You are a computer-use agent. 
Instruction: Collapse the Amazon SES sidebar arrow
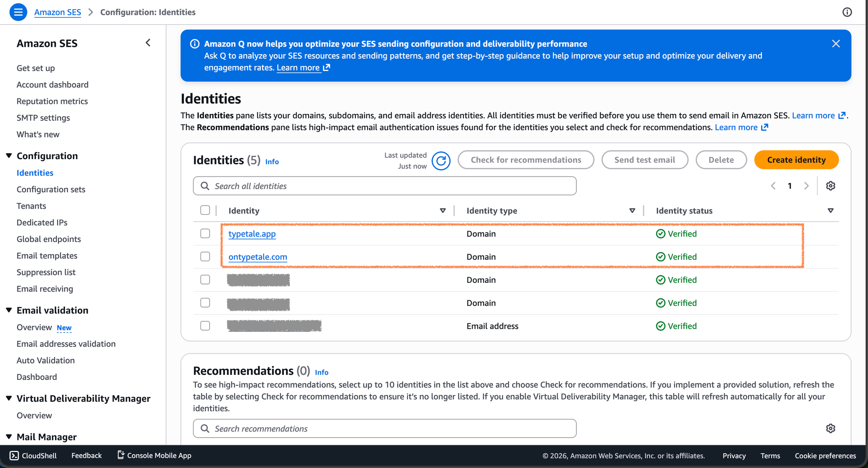tap(148, 43)
